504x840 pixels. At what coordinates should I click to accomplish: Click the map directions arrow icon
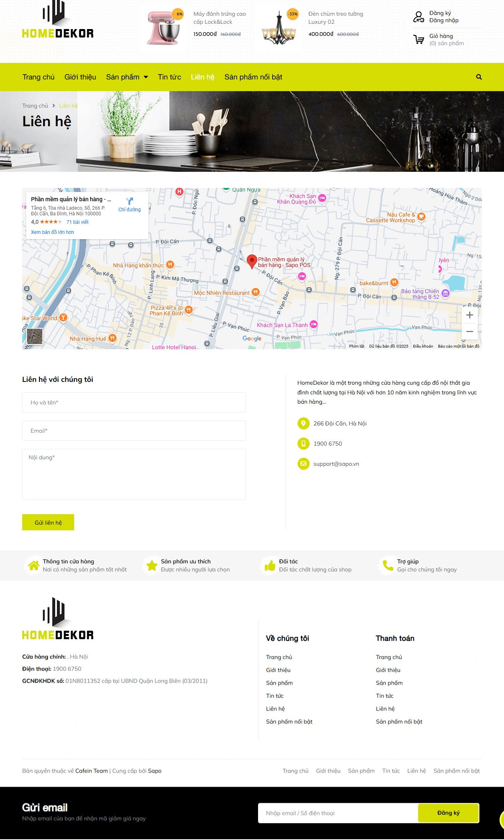tap(129, 201)
